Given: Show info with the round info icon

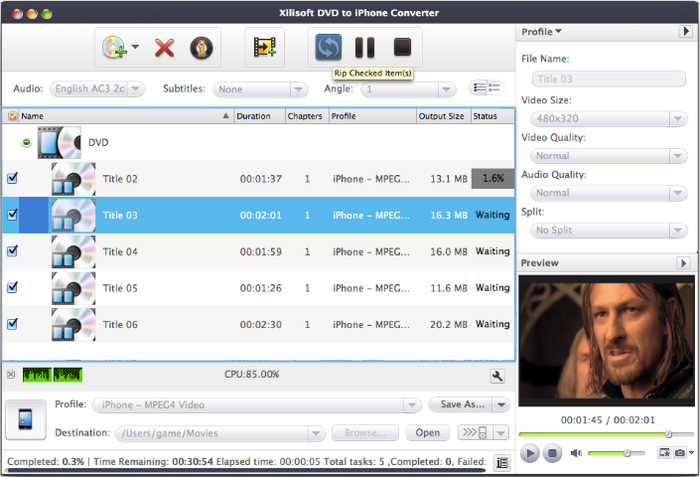Looking at the screenshot, I should coord(202,47).
